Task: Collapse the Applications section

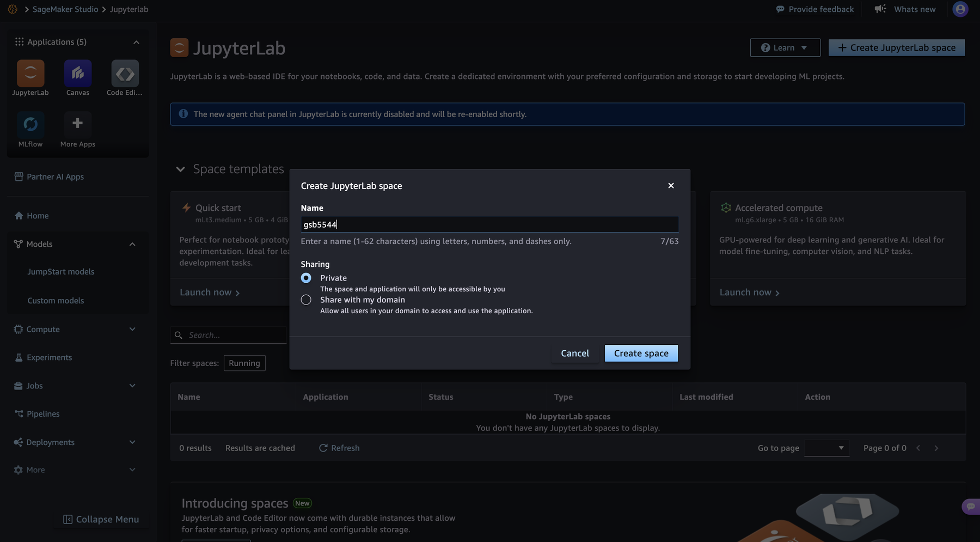Action: (136, 42)
